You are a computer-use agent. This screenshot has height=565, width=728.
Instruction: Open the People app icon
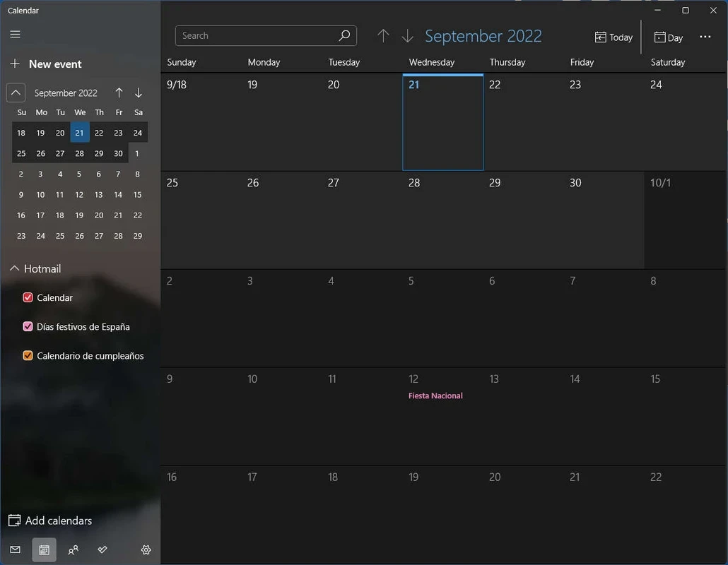click(x=74, y=549)
